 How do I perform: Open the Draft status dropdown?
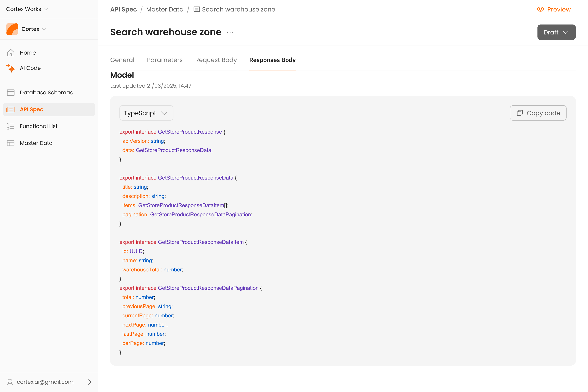pyautogui.click(x=556, y=32)
